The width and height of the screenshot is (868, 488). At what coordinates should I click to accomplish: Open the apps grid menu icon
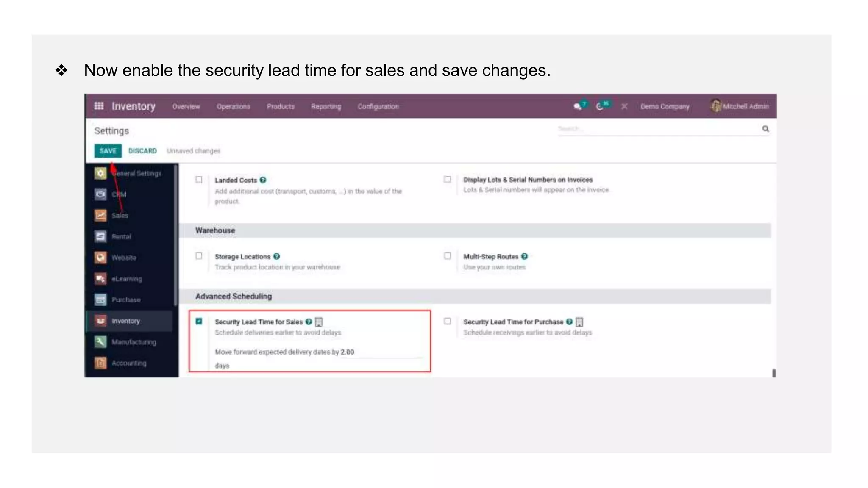[99, 106]
